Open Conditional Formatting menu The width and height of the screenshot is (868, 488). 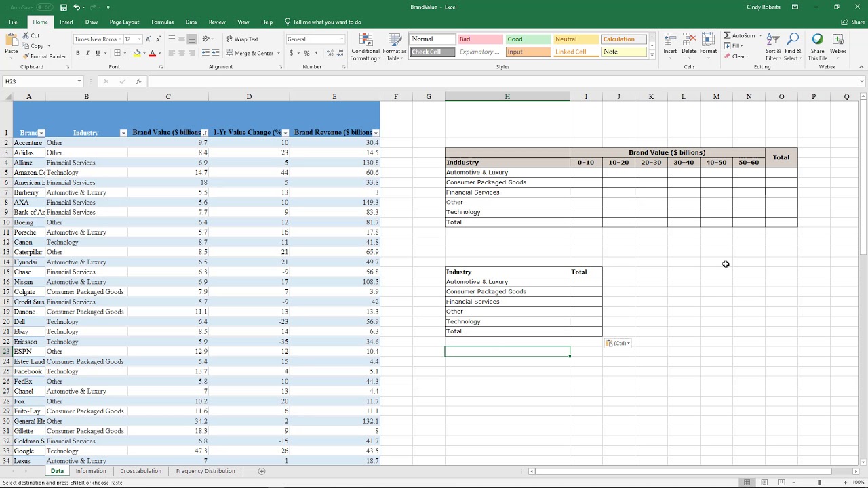(366, 47)
